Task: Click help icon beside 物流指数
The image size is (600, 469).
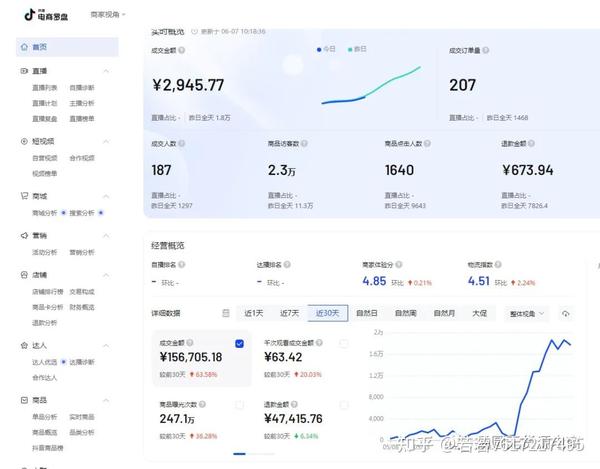Action: click(498, 264)
